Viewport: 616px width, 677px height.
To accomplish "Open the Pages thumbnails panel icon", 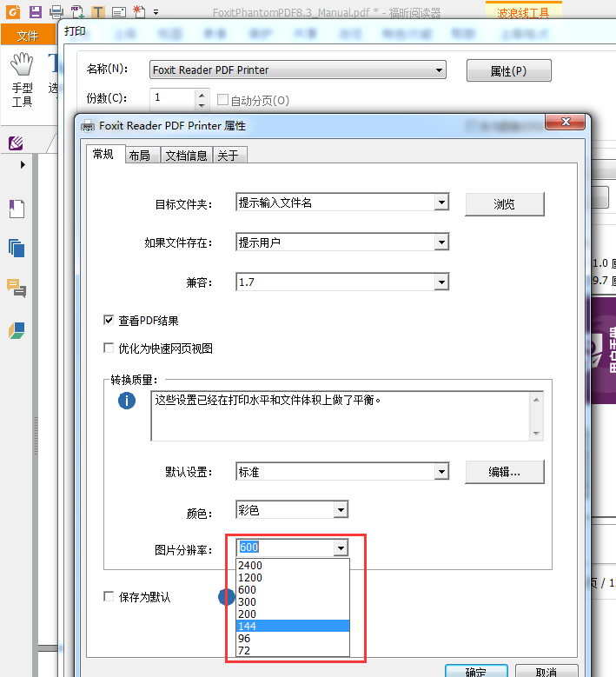I will pyautogui.click(x=17, y=249).
